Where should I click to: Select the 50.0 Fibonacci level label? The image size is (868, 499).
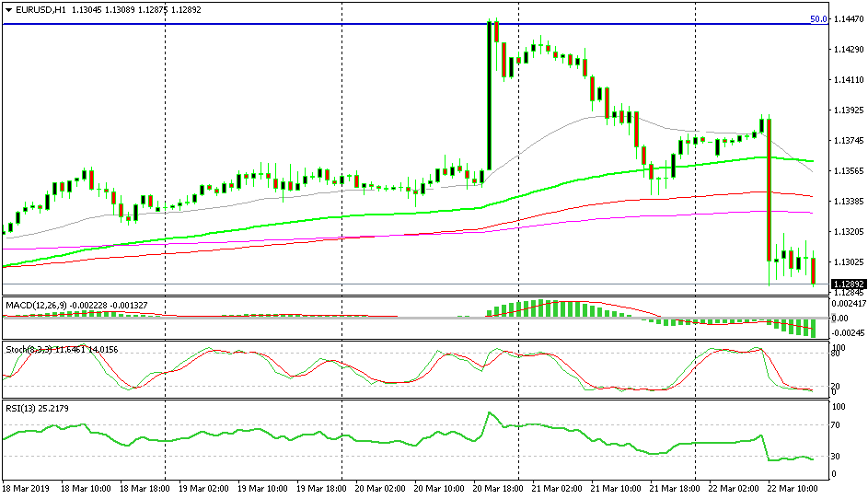(818, 19)
